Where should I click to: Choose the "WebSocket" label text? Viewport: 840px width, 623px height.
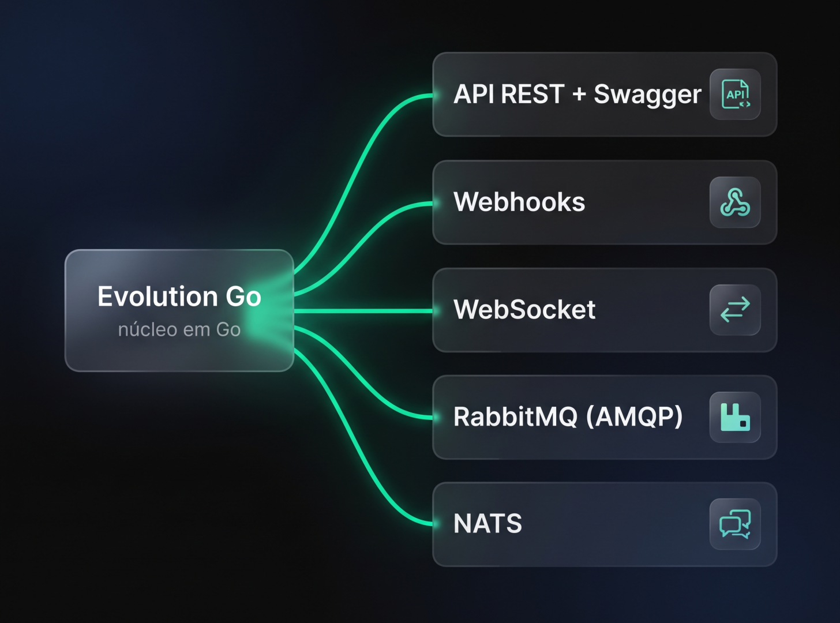(x=524, y=310)
